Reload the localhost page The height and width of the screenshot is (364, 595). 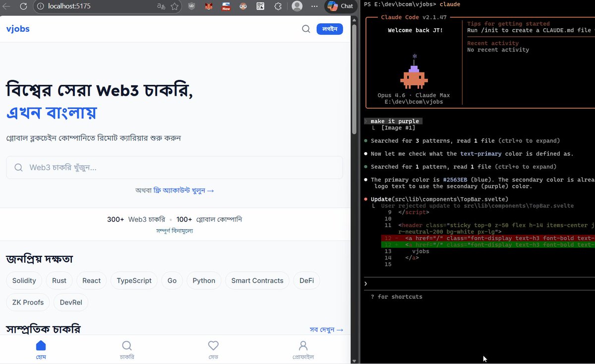[x=23, y=6]
